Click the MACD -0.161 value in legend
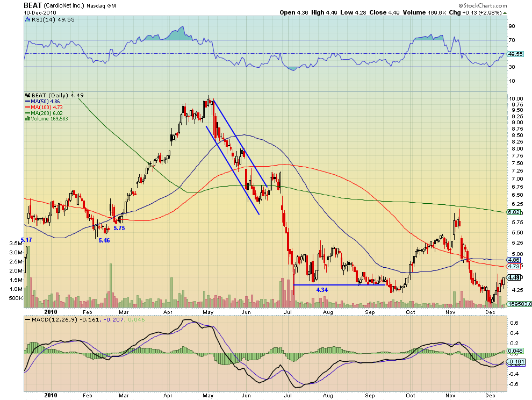Image resolution: width=532 pixels, height=400 pixels. coord(90,319)
